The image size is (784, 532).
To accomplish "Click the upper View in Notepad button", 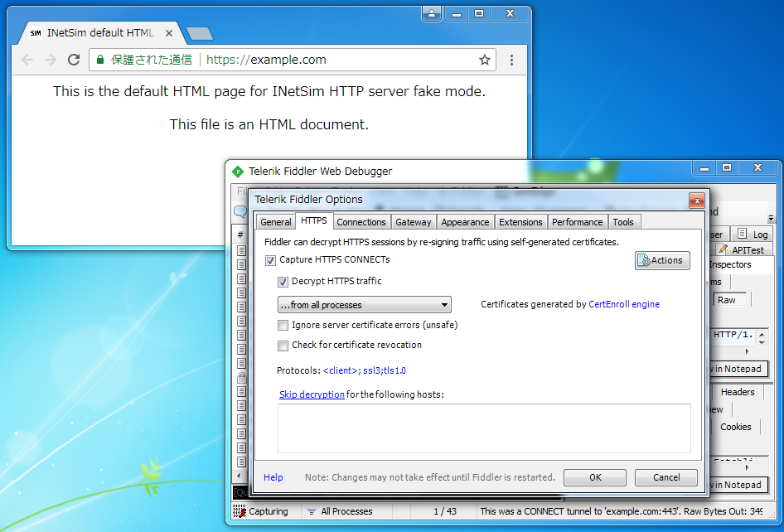I will pos(738,369).
